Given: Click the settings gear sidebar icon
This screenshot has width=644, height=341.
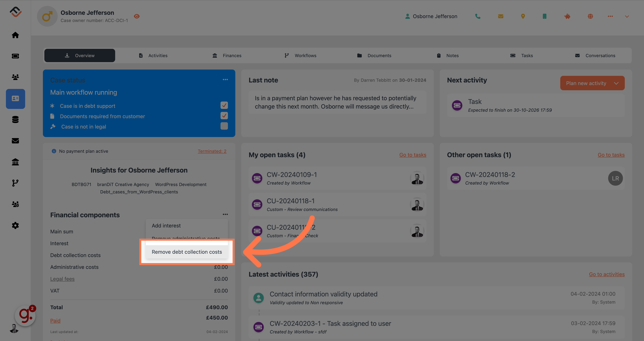Looking at the screenshot, I should pyautogui.click(x=15, y=225).
